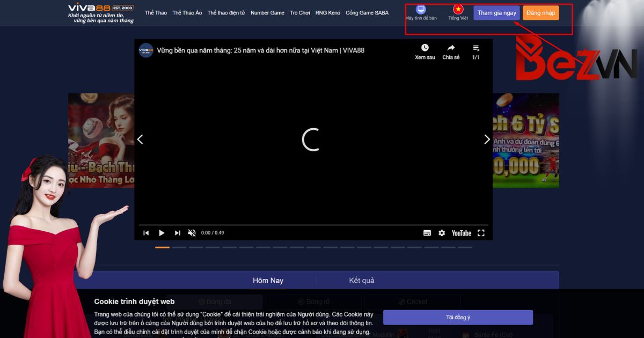Click Đăng nhập login button

(540, 13)
